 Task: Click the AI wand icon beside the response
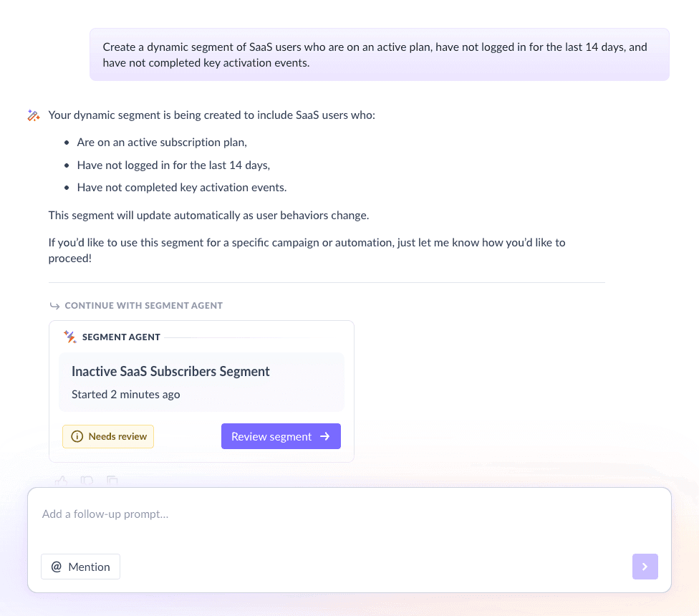click(x=34, y=115)
